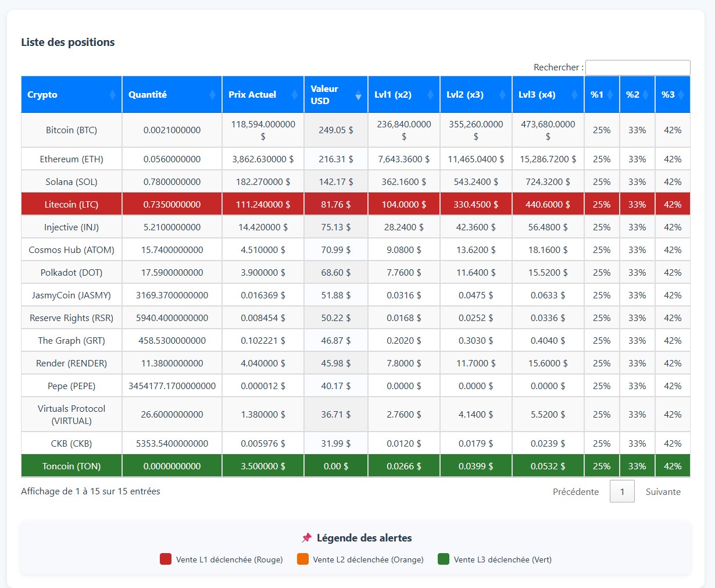The height and width of the screenshot is (588, 715).
Task: Click the Rechercher search field
Action: pyautogui.click(x=637, y=67)
